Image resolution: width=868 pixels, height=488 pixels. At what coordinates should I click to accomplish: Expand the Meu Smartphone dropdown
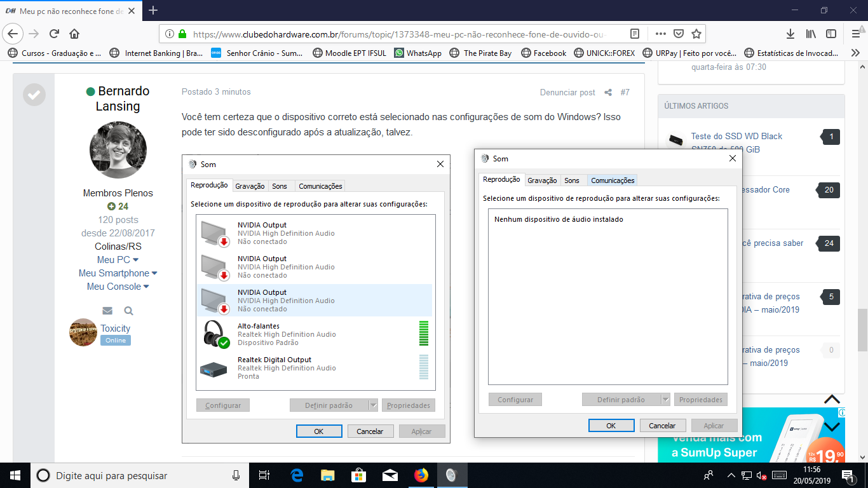pyautogui.click(x=118, y=273)
